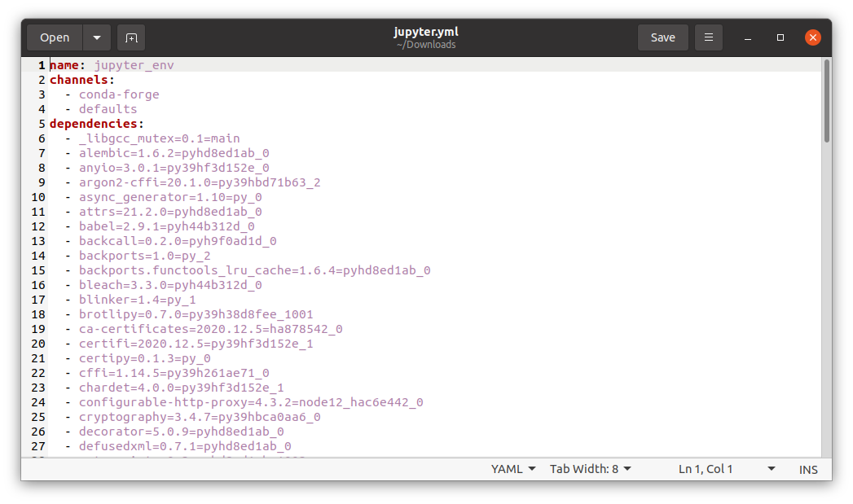Open a file with the Open button
Viewport: 853px width, 504px height.
click(x=54, y=37)
